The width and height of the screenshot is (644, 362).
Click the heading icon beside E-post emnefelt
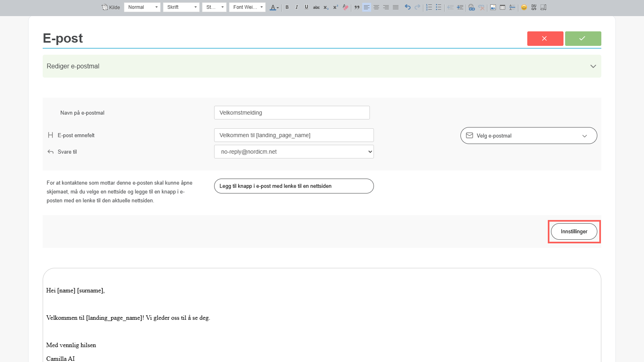(x=50, y=135)
